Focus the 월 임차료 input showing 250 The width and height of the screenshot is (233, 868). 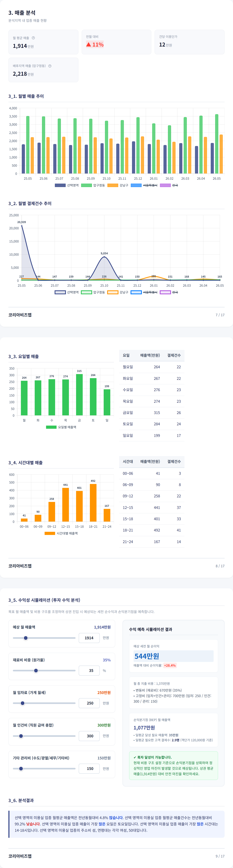pos(89,703)
